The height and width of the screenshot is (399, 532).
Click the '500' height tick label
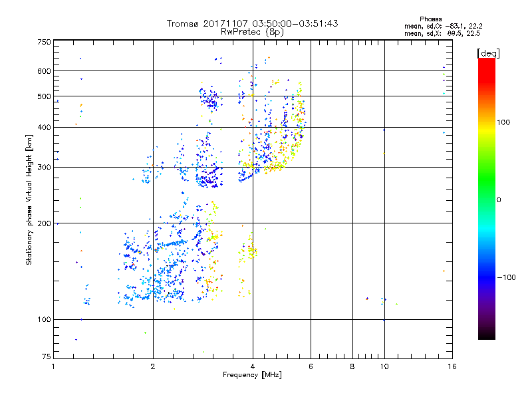(44, 96)
